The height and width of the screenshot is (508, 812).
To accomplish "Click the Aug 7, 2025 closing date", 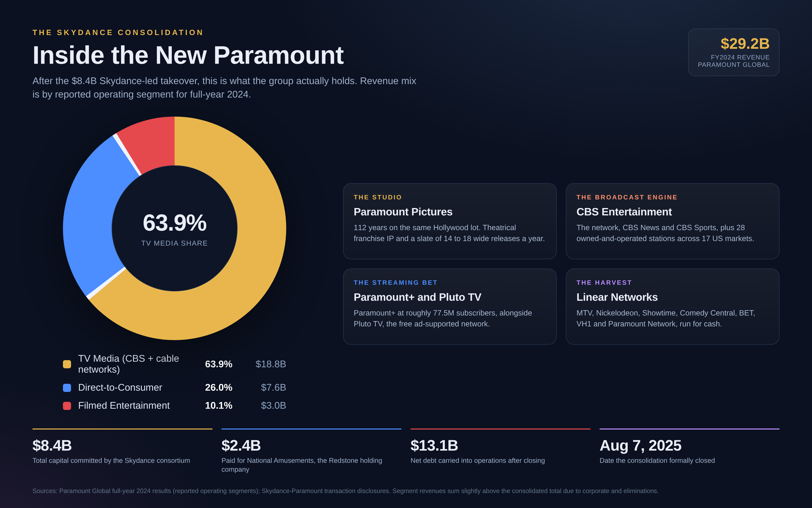I will pos(640,446).
